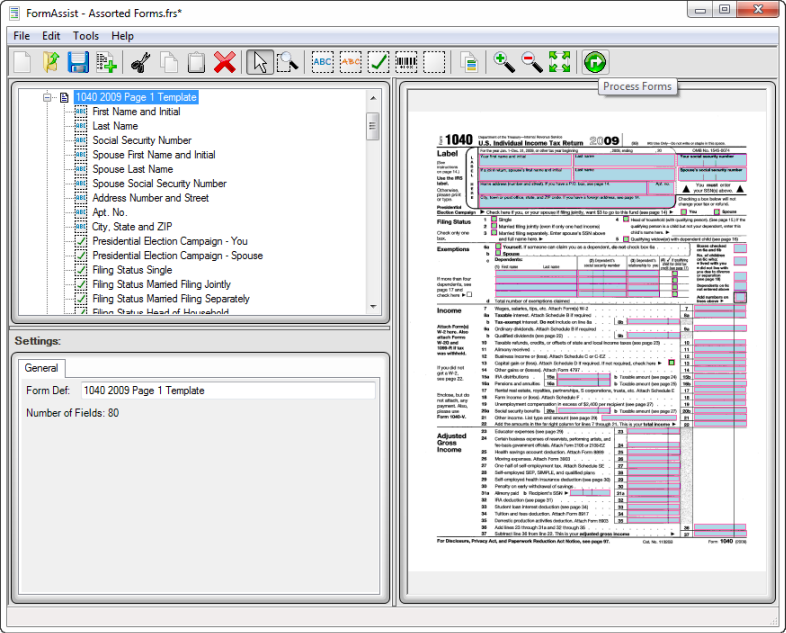
Task: Select the Filing Status Single item
Action: (x=132, y=270)
